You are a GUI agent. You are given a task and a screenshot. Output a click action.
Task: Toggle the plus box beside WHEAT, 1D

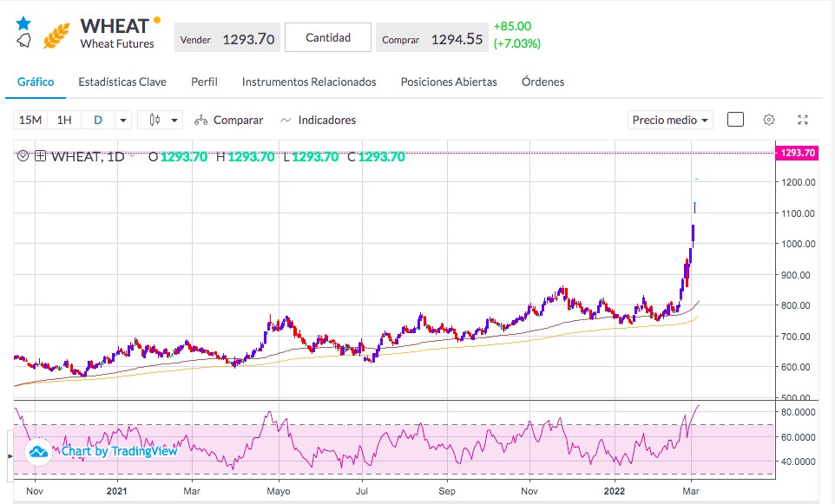(41, 156)
